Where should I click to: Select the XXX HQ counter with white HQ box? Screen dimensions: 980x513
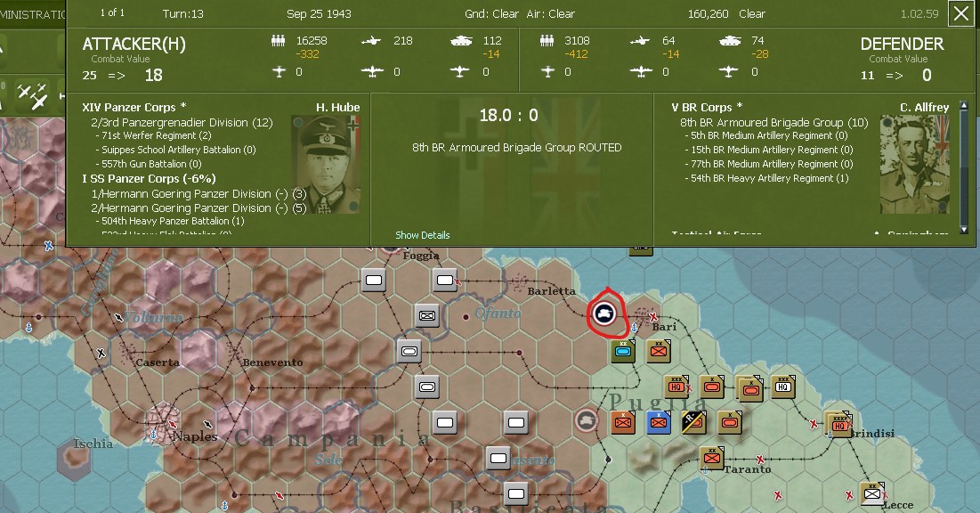point(782,387)
